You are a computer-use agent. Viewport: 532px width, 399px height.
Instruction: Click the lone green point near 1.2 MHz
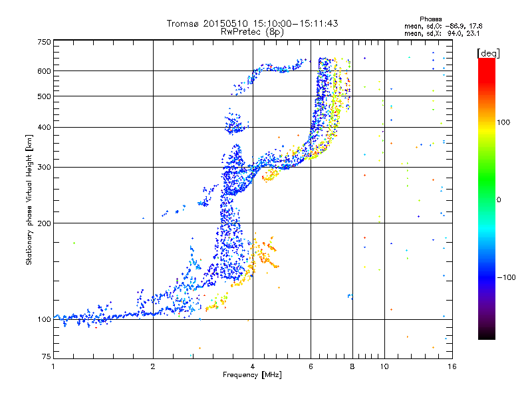click(74, 243)
